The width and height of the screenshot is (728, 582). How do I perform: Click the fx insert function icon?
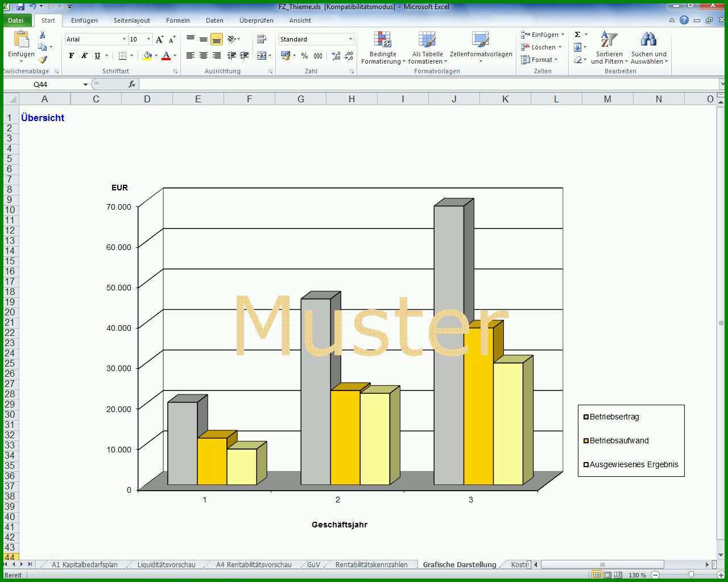[131, 84]
